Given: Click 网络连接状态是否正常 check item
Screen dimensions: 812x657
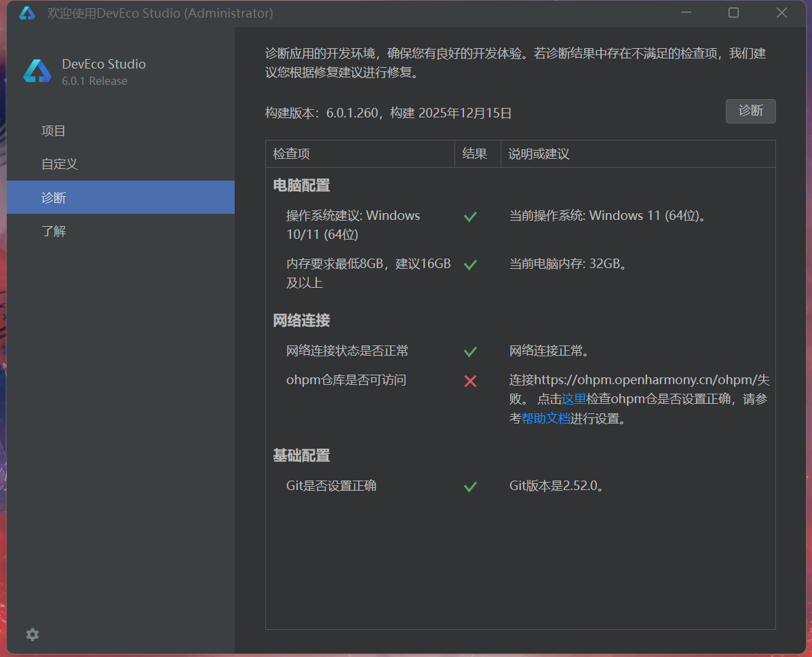Looking at the screenshot, I should pyautogui.click(x=347, y=351).
